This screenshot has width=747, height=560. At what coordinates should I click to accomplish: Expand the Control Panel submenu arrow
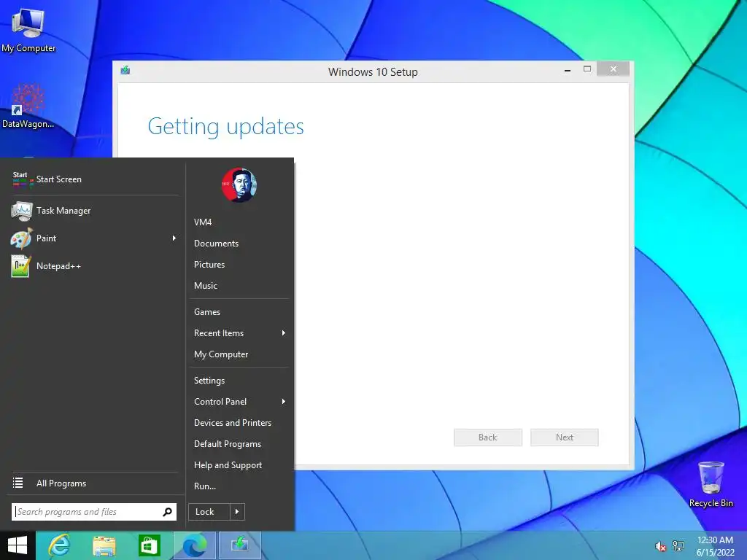point(284,402)
